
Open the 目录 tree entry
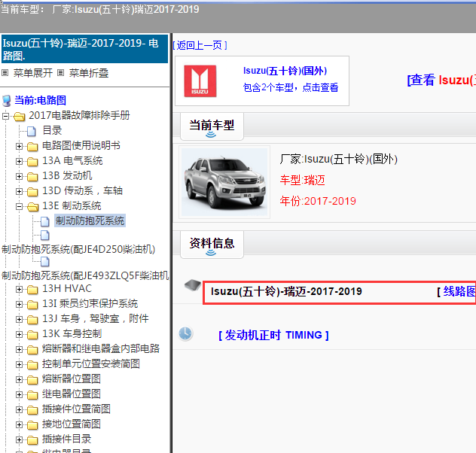[52, 131]
